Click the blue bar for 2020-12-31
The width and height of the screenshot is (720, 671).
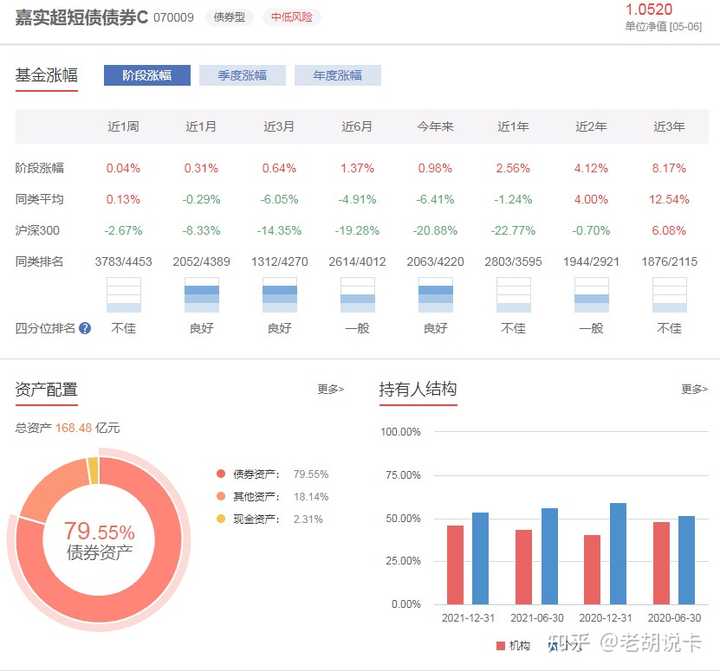[618, 553]
